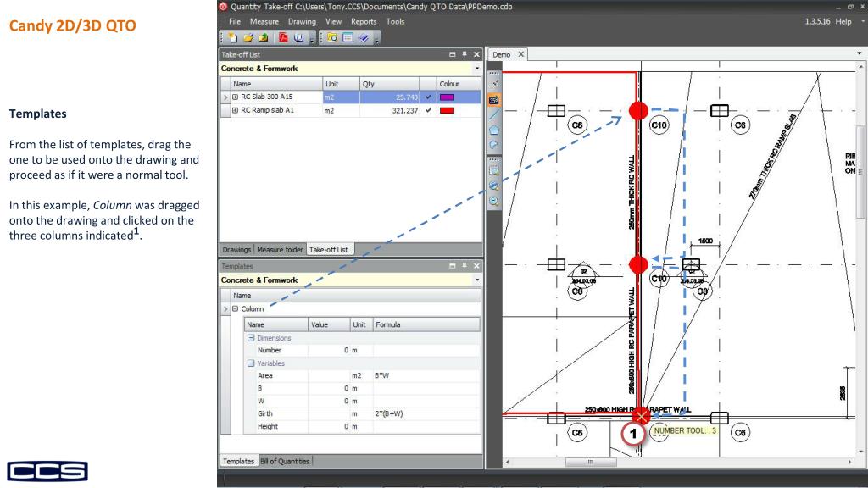Image resolution: width=868 pixels, height=488 pixels.
Task: Select the arc shape tool
Action: click(494, 145)
